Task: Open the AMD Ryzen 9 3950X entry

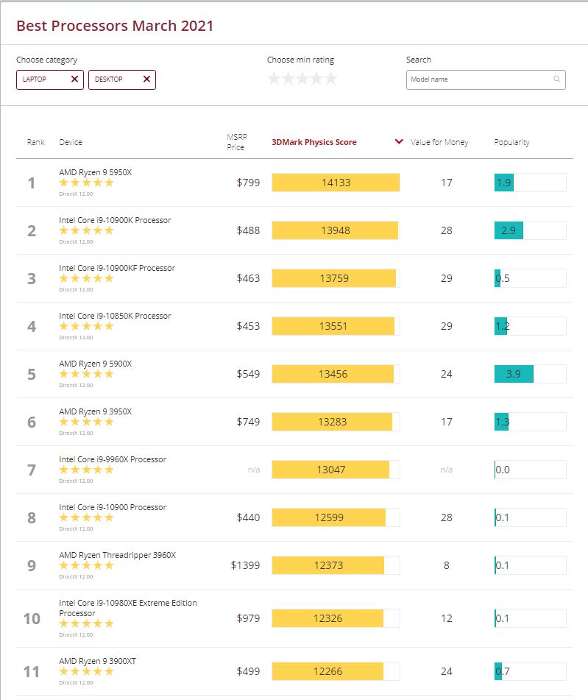Action: (96, 411)
